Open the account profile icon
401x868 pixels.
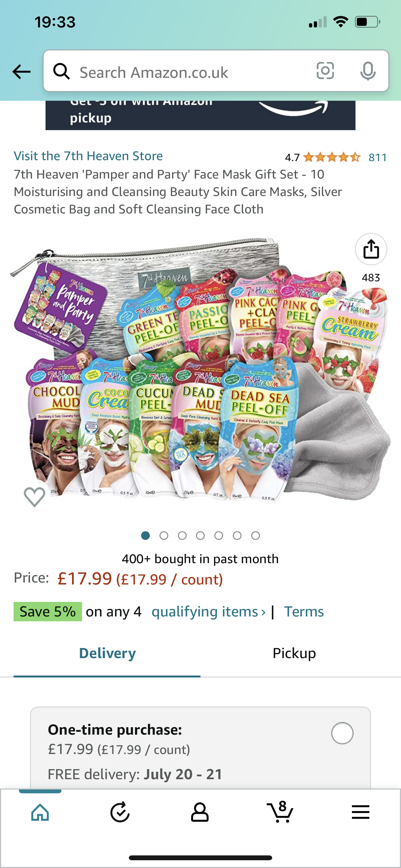tap(200, 812)
